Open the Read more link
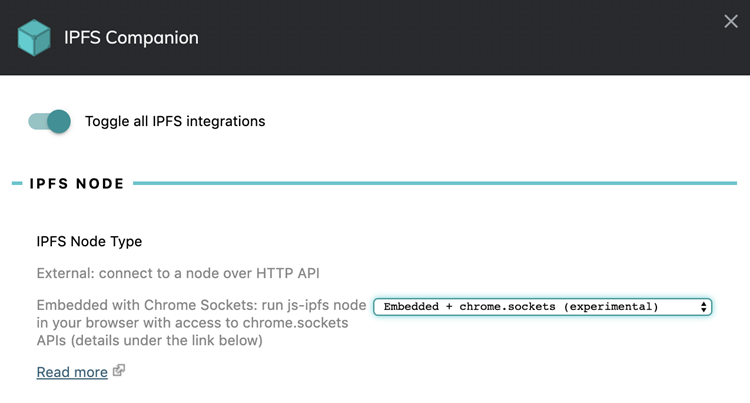 point(72,372)
